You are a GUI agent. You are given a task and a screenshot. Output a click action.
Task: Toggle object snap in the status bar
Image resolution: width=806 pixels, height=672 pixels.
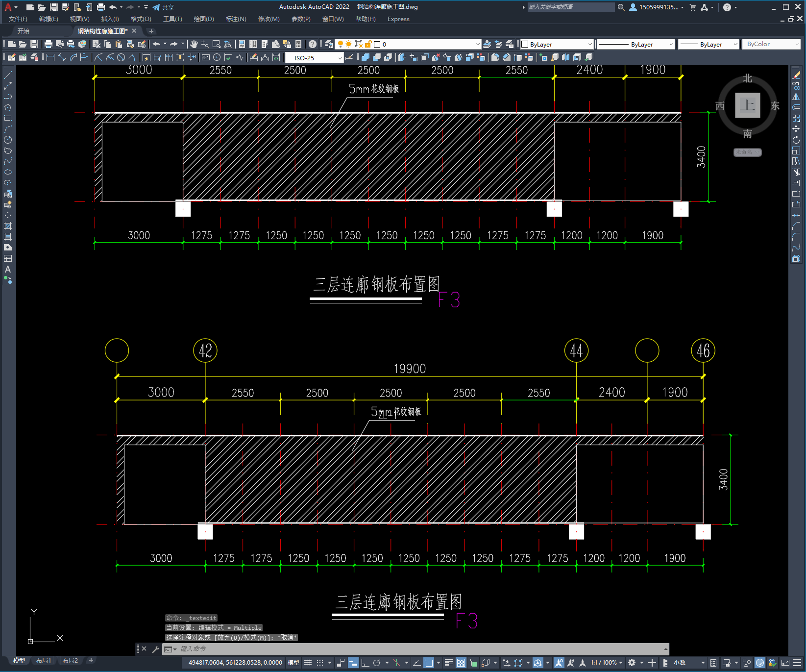coord(429,663)
